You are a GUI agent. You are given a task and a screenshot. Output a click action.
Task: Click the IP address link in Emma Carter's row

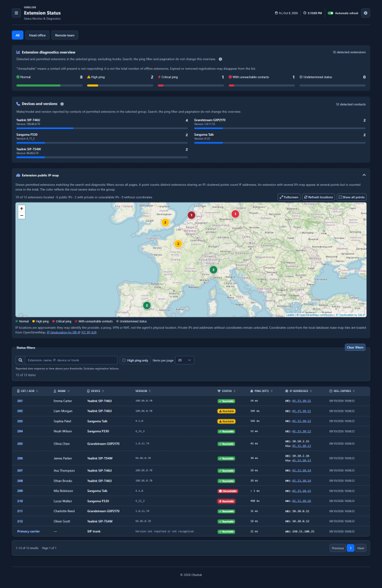(x=301, y=401)
